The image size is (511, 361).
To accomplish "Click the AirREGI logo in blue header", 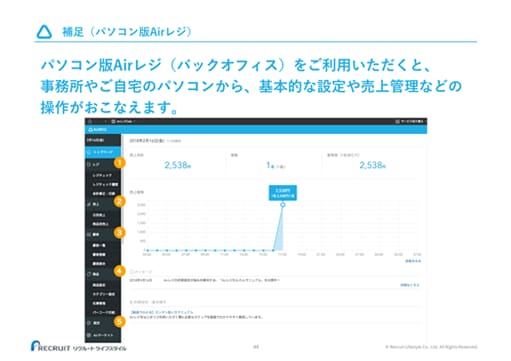I will (x=97, y=129).
